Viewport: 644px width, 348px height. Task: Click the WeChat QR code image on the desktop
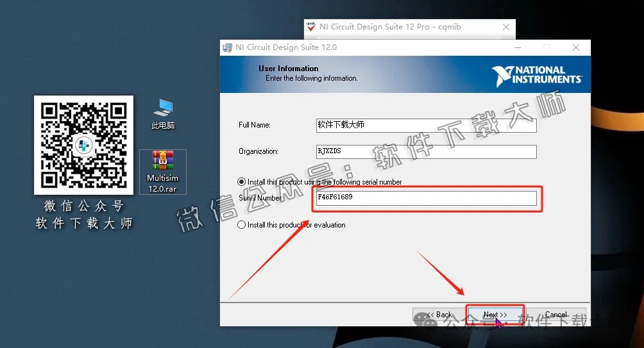click(x=83, y=145)
